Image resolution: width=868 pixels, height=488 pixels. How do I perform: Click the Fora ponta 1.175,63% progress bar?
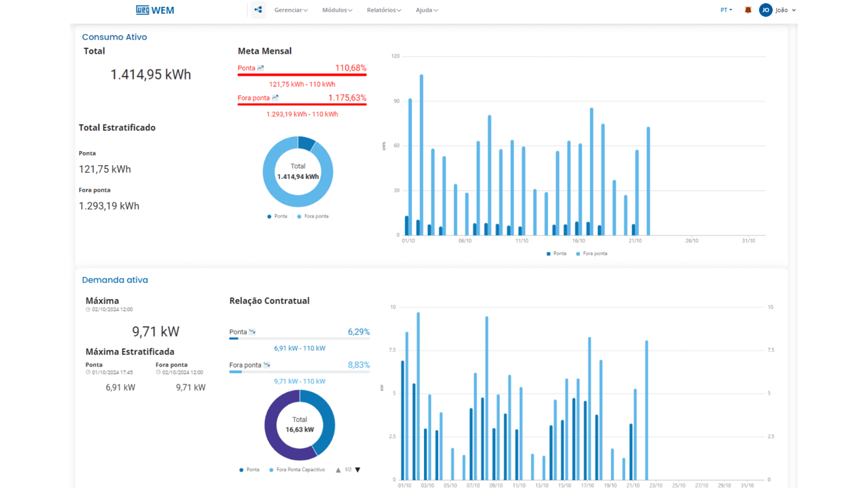pos(302,104)
